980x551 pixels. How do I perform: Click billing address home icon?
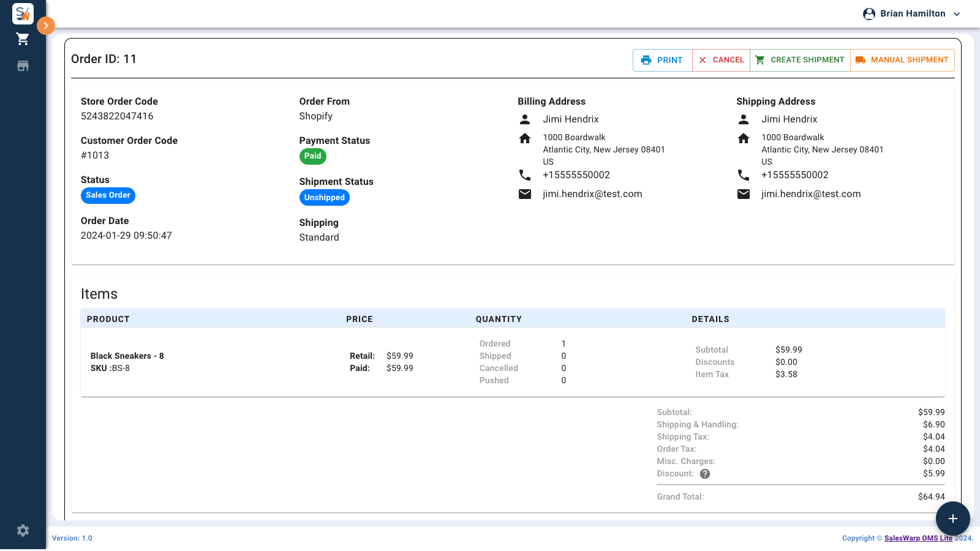(525, 138)
